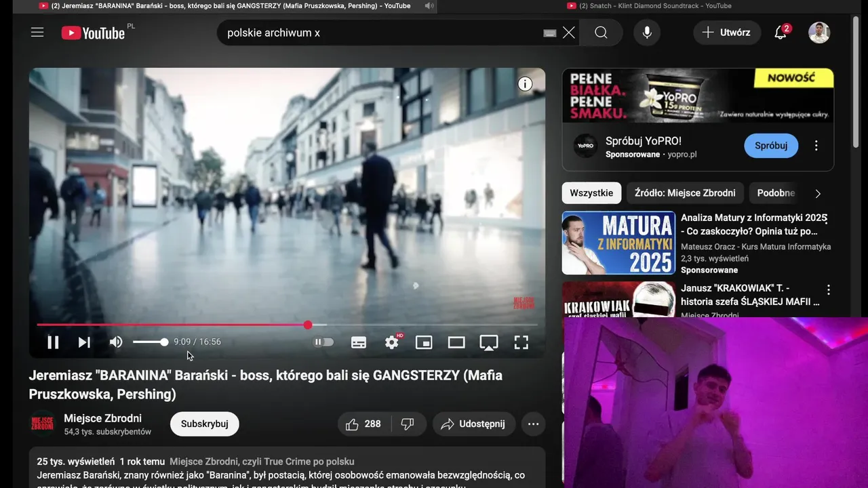This screenshot has width=868, height=488.
Task: Seek on the red video progress bar
Action: point(287,325)
